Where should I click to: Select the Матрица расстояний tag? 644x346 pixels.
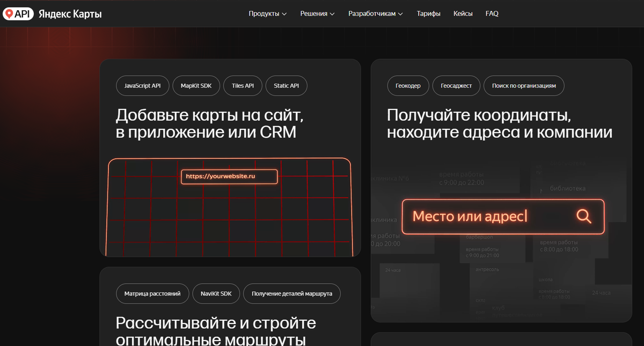152,294
